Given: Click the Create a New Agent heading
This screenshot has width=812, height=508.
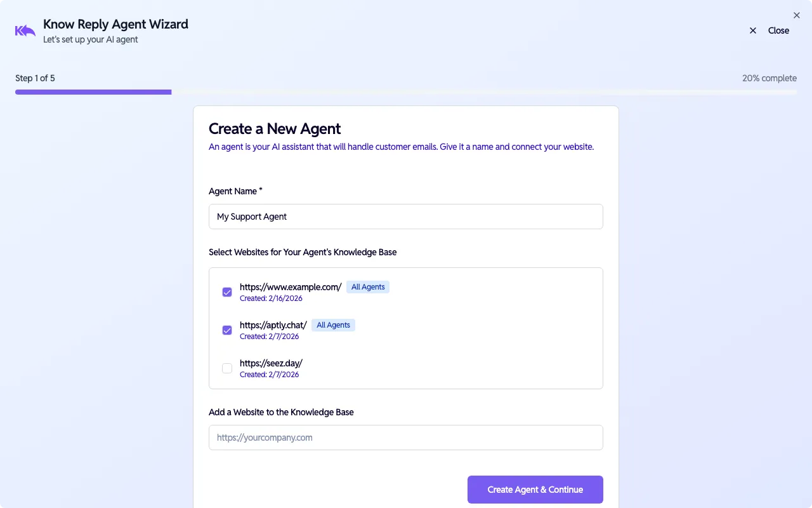Looking at the screenshot, I should (275, 129).
